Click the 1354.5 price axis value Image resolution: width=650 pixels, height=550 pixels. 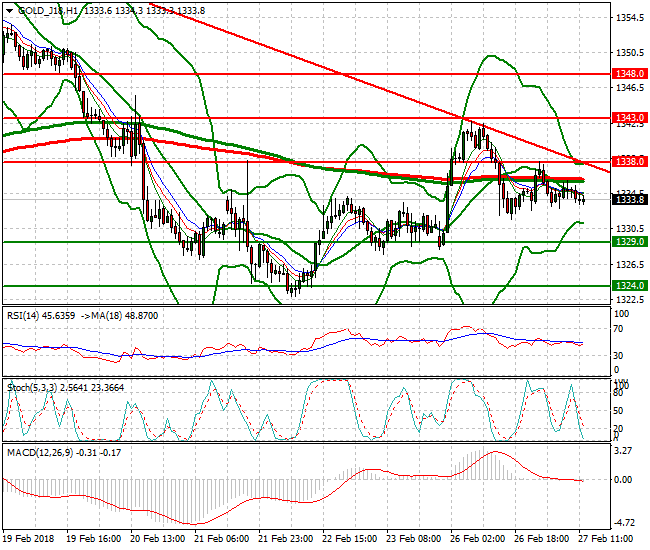click(x=630, y=17)
